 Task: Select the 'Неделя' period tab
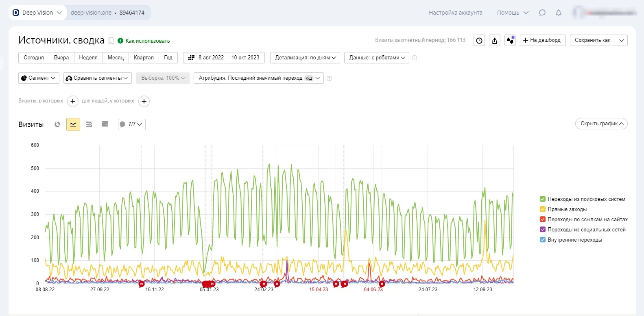tap(88, 58)
